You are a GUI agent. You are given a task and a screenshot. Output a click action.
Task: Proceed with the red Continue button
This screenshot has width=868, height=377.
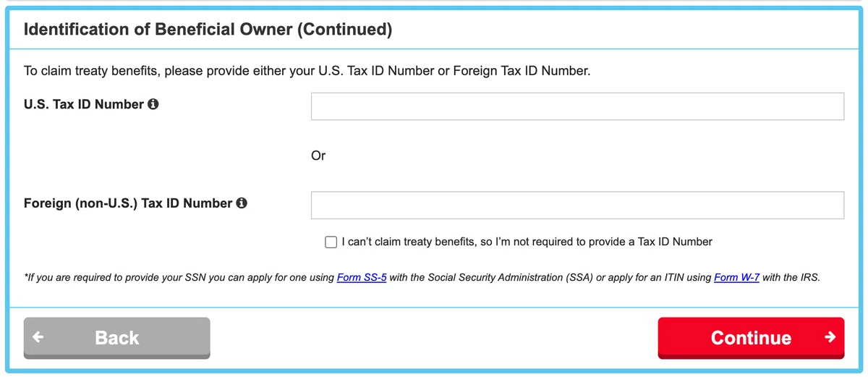751,338
